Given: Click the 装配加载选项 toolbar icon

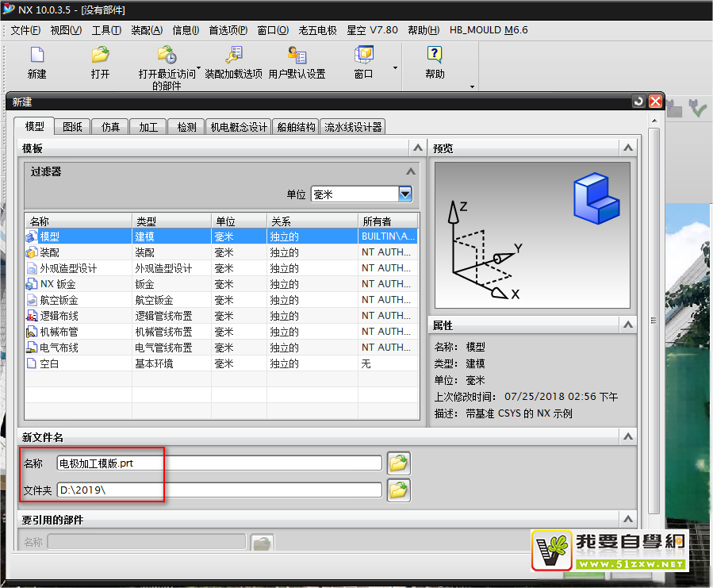Looking at the screenshot, I should click(233, 56).
